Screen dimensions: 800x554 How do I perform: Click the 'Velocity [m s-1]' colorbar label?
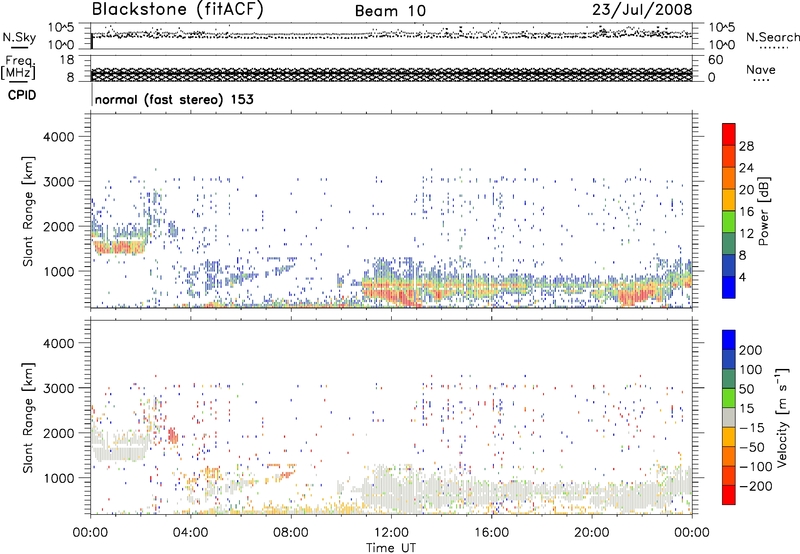coord(782,417)
